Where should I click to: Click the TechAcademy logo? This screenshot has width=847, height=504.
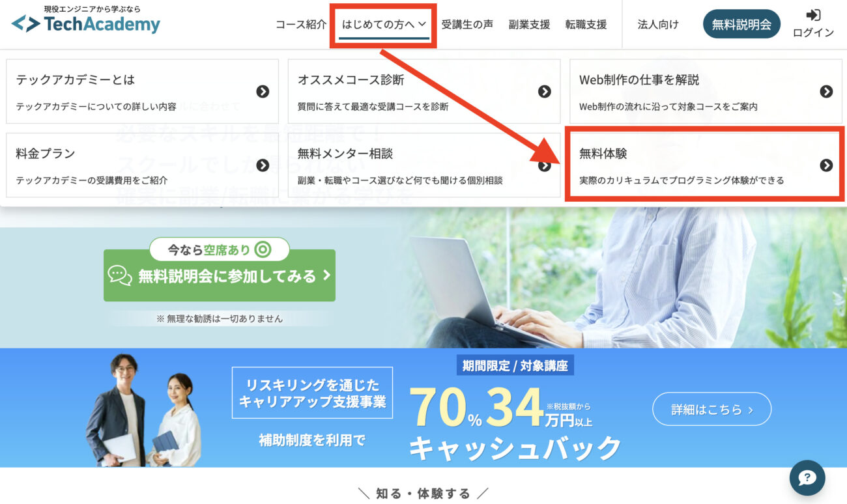tap(85, 24)
